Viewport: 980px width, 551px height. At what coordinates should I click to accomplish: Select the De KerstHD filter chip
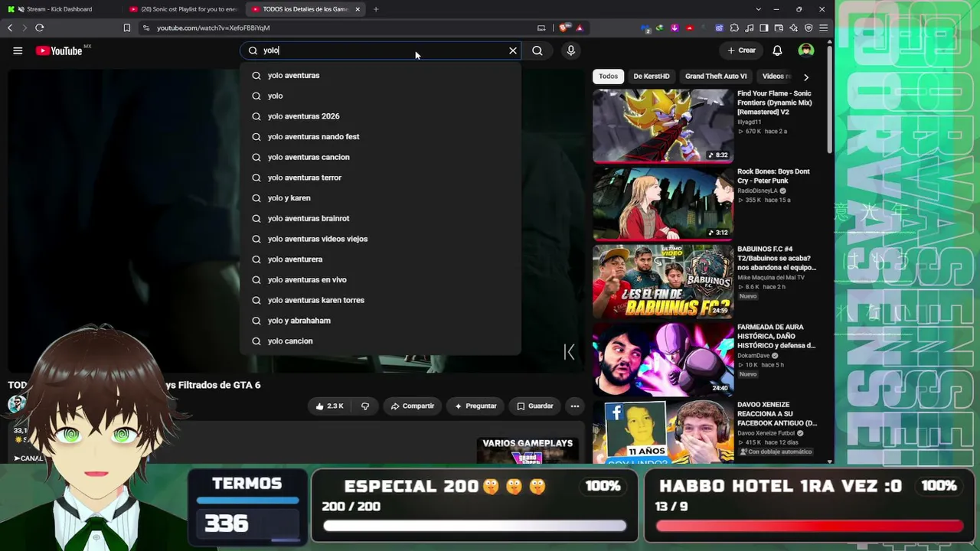pyautogui.click(x=652, y=77)
